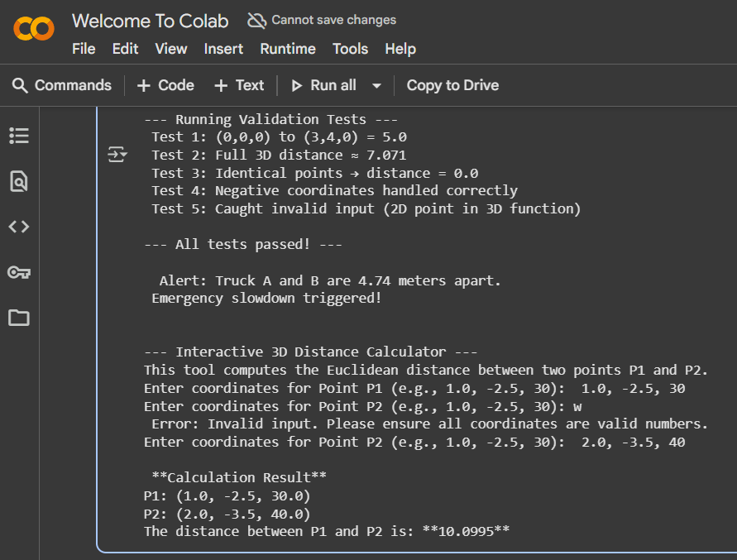Open the View menu

pyautogui.click(x=171, y=49)
